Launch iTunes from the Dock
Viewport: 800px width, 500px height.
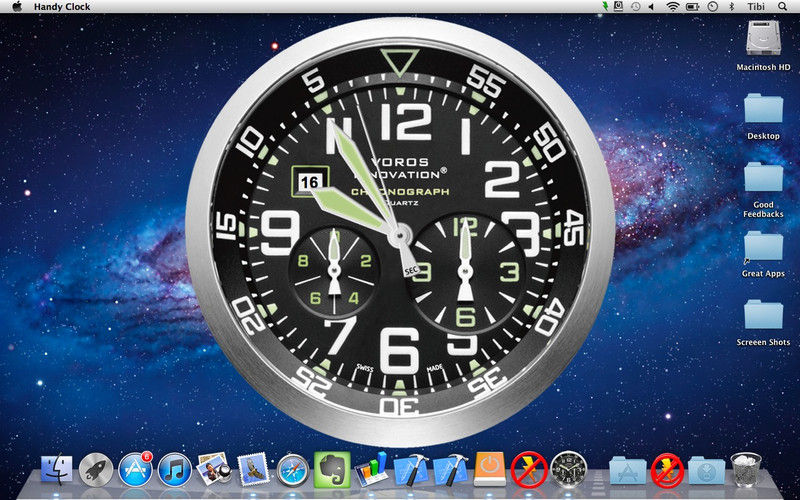tap(174, 469)
